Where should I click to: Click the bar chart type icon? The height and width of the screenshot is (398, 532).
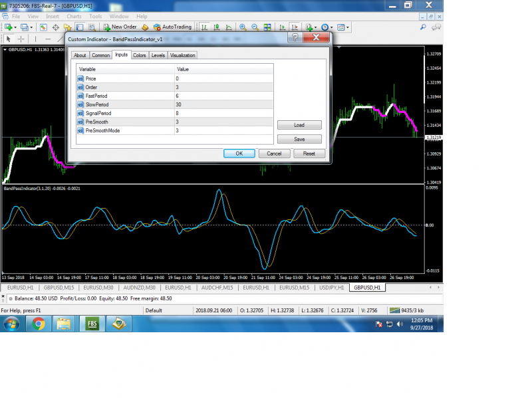click(x=205, y=27)
